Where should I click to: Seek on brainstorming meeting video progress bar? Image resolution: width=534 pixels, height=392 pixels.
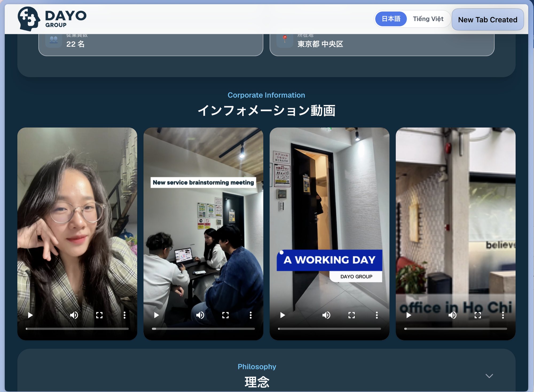pyautogui.click(x=203, y=329)
